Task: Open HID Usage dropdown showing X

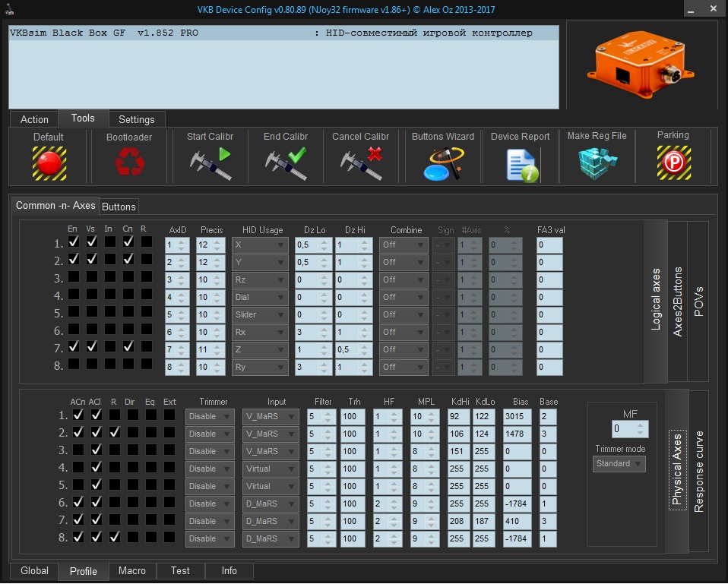Action: point(260,245)
